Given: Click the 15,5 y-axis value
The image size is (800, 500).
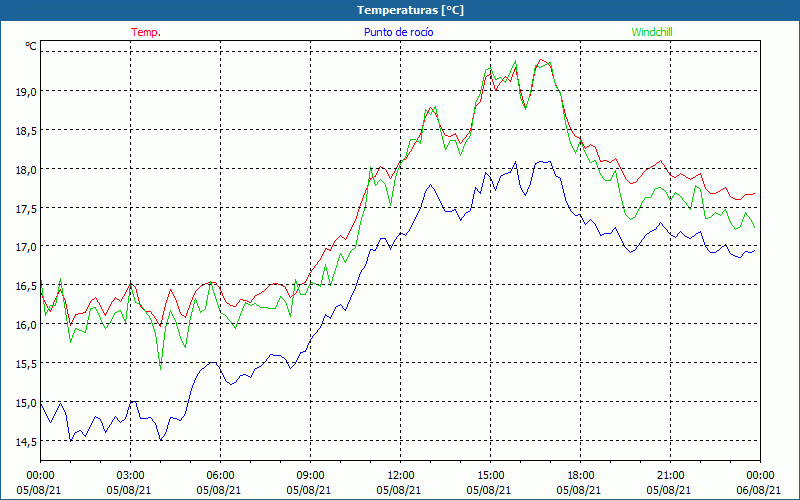Looking at the screenshot, I should point(26,364).
